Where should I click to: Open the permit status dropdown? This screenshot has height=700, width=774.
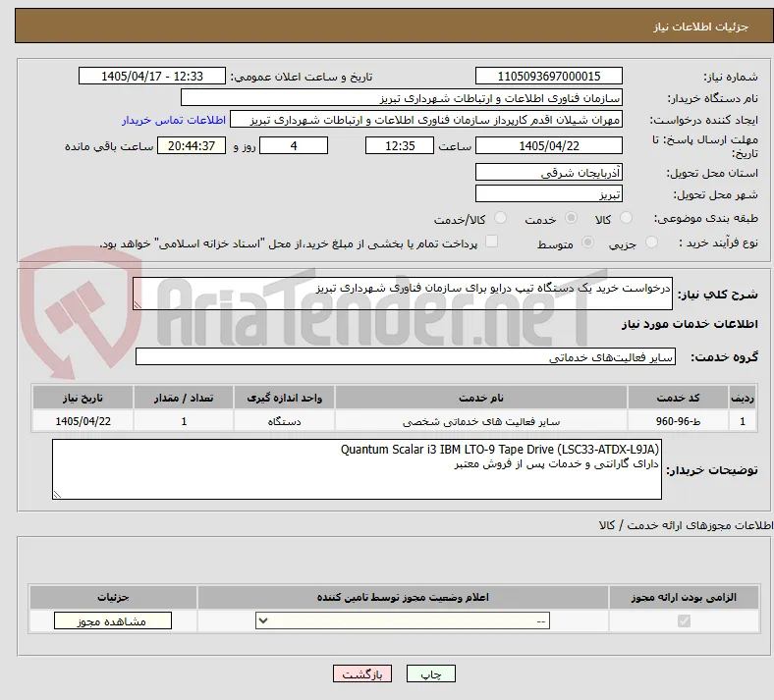click(x=403, y=620)
